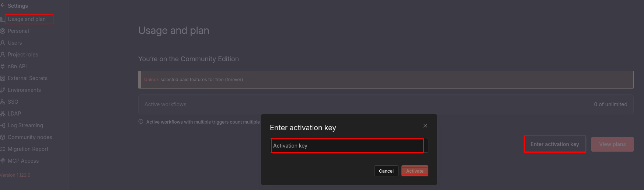Open SSO settings page
This screenshot has width=644, height=190.
(13, 102)
